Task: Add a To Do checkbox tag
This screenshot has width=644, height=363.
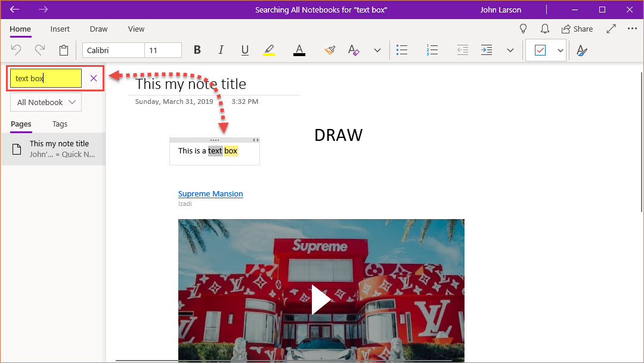Action: coord(540,50)
